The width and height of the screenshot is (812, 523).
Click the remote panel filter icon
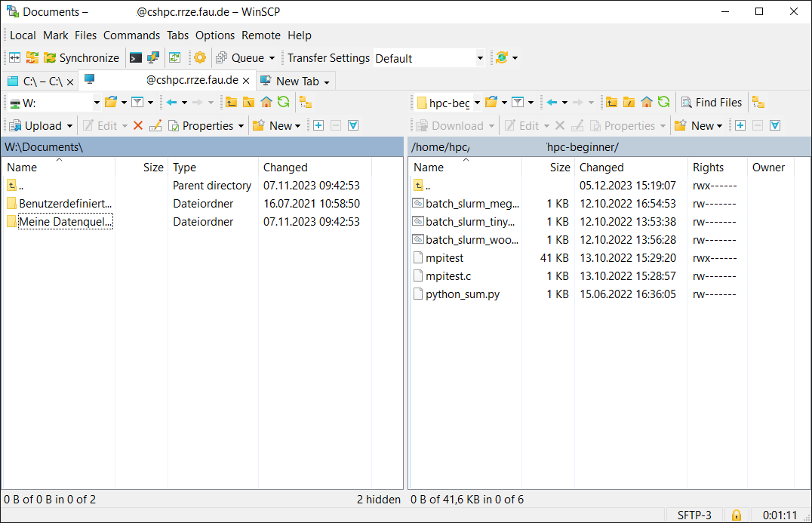tap(518, 102)
